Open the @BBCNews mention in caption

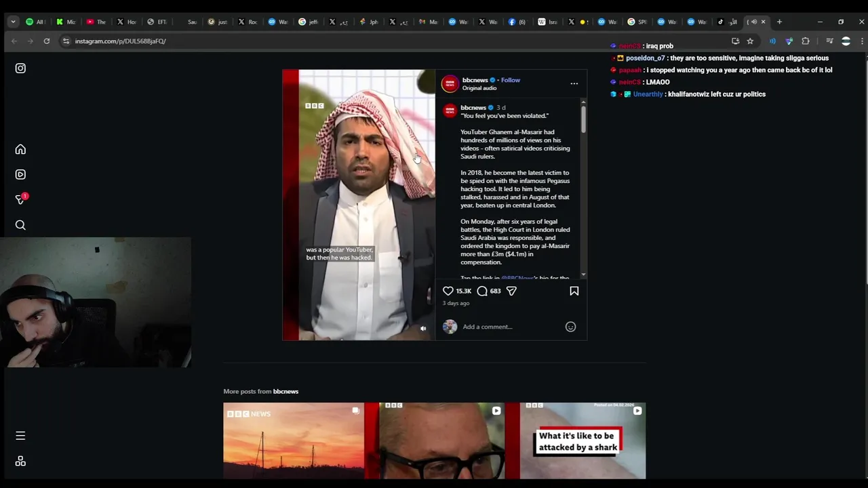517,277
